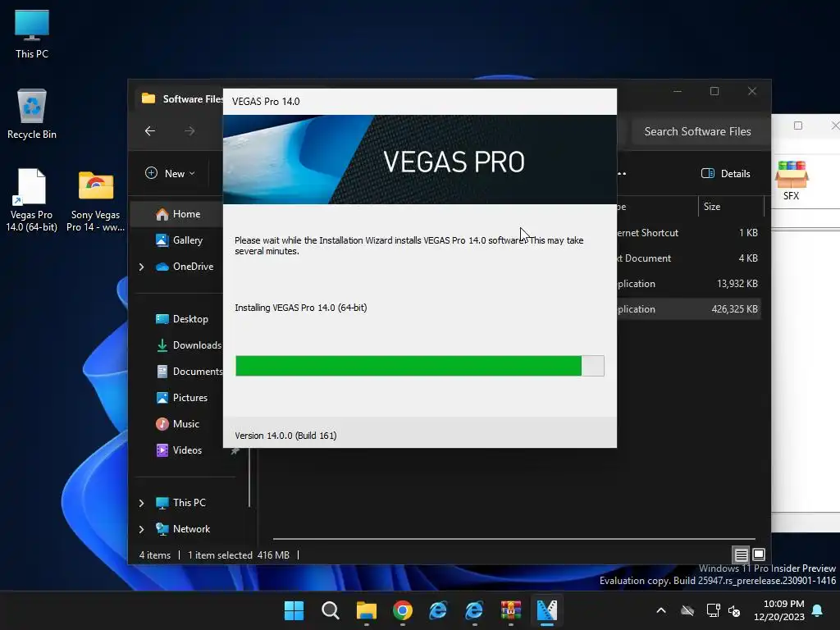This screenshot has width=840, height=630.
Task: Go back in Software Files explorer window
Action: (150, 130)
